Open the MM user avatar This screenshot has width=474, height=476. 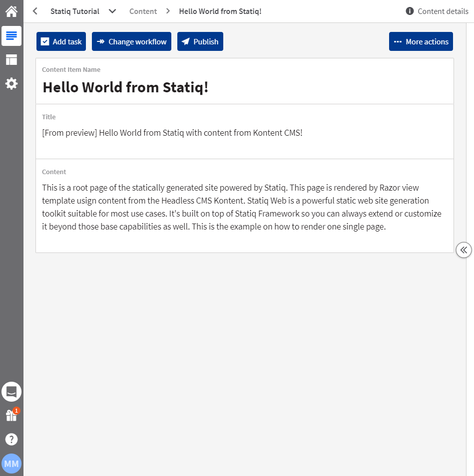pyautogui.click(x=11, y=463)
